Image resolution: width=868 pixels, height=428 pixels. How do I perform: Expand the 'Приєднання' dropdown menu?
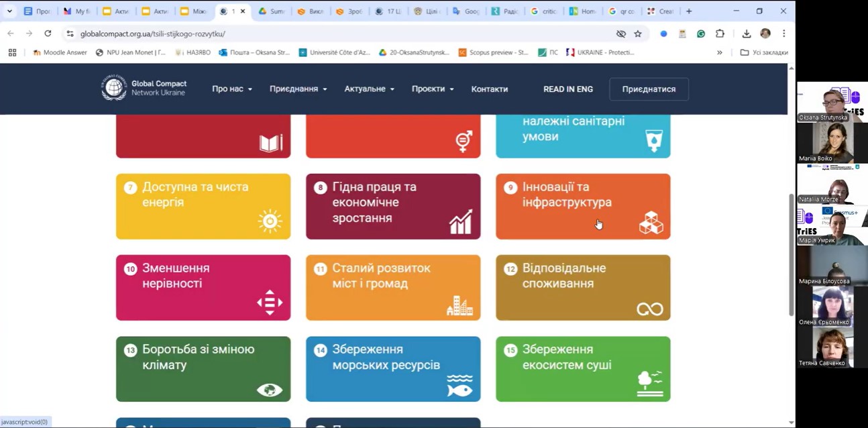point(298,89)
